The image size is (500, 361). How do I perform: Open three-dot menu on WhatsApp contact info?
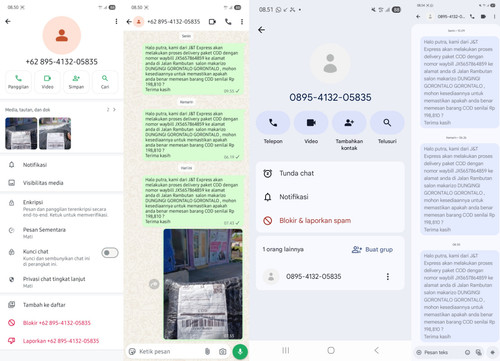pos(116,21)
